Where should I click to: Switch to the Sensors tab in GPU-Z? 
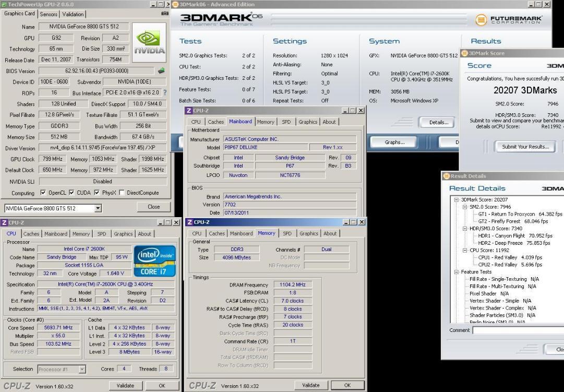click(x=48, y=14)
